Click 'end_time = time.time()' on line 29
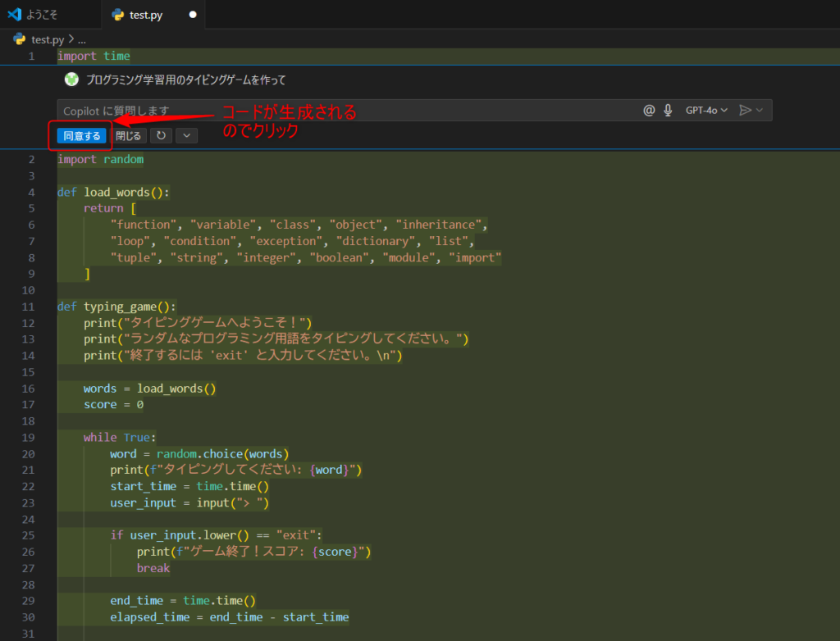Image resolution: width=840 pixels, height=641 pixels. (183, 601)
